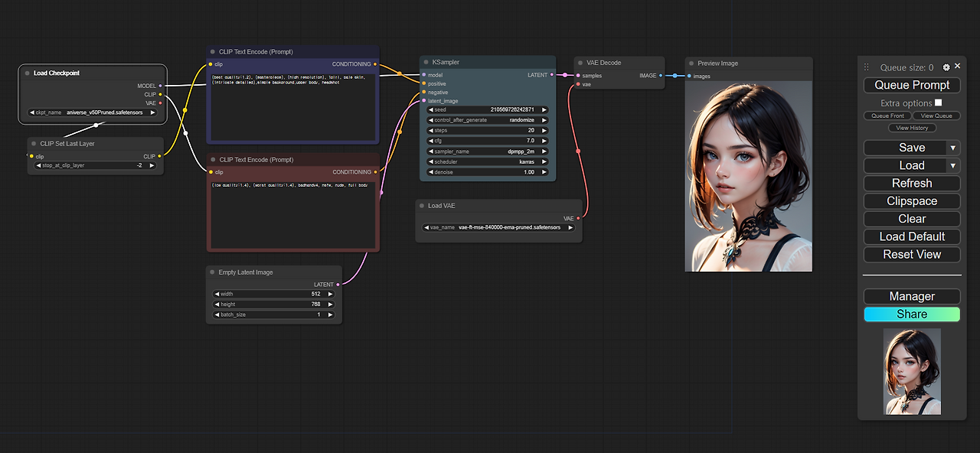Viewport: 980px width, 453px height.
Task: Open control_after_generate randomize selector
Action: coord(488,120)
